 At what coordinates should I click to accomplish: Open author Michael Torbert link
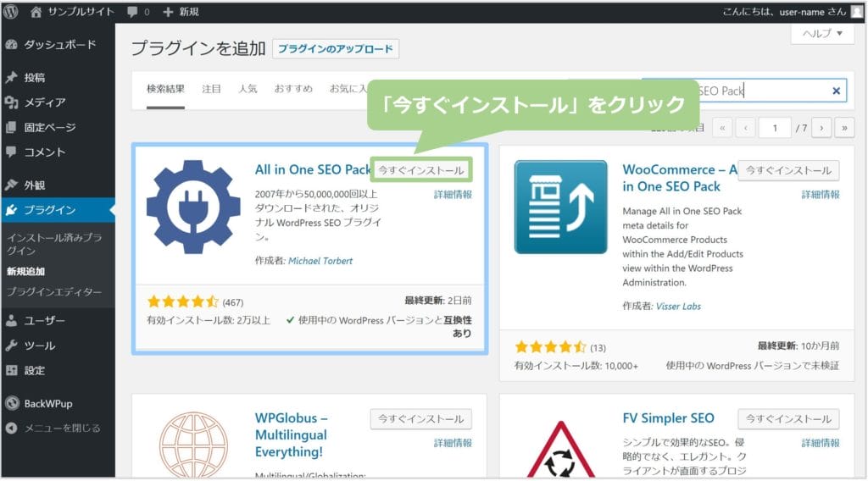click(320, 261)
